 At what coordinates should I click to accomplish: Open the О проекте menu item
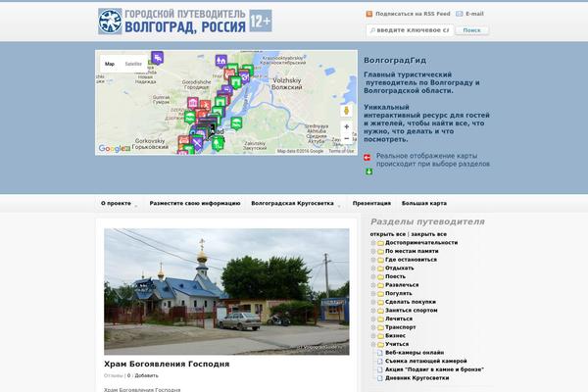click(116, 203)
